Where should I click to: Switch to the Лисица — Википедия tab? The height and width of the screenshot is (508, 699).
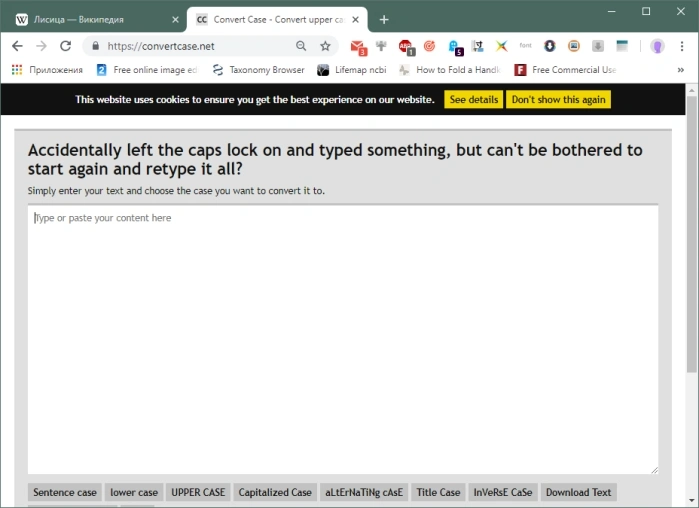coord(94,20)
